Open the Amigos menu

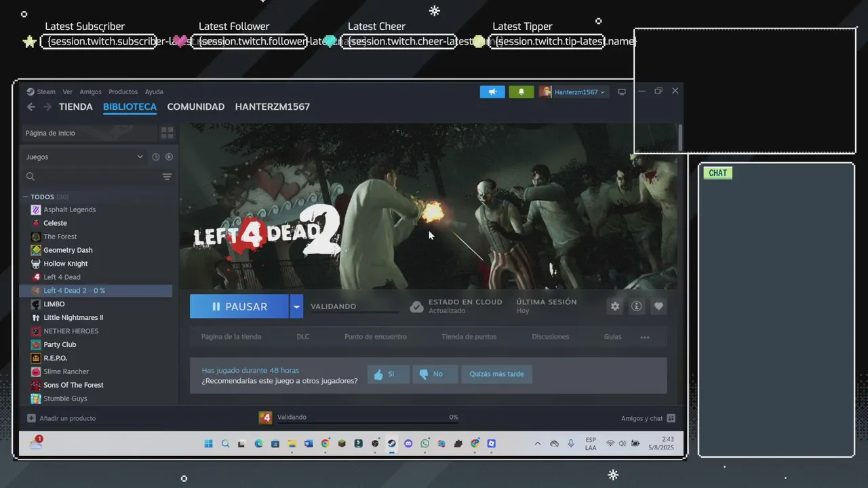point(90,91)
